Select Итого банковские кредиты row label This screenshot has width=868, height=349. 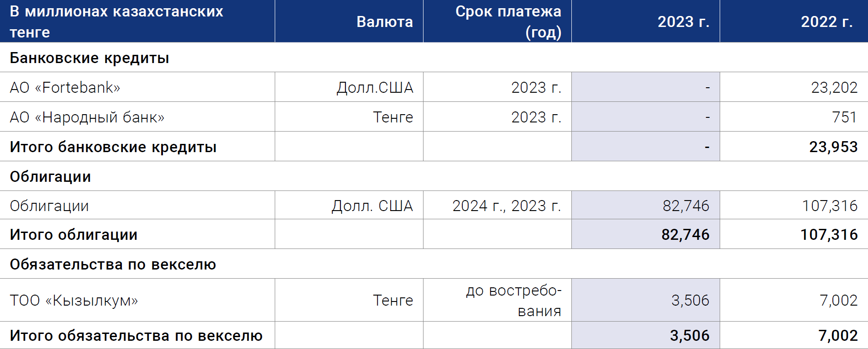(x=113, y=147)
